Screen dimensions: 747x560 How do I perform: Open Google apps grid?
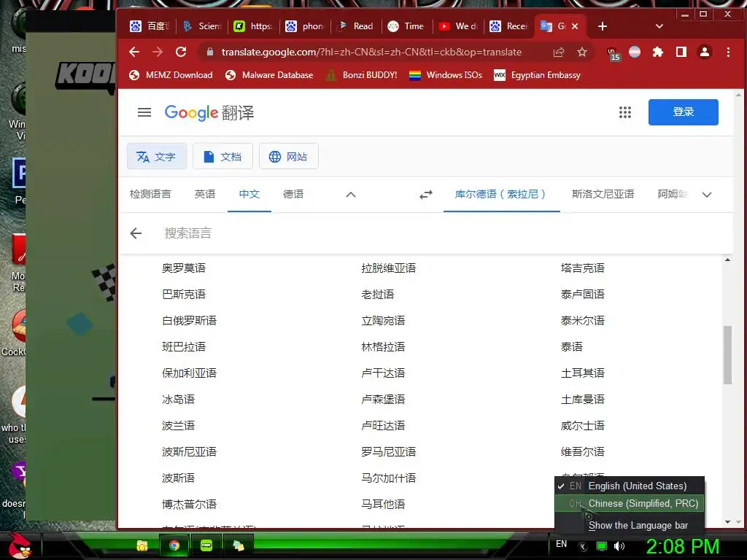(625, 112)
